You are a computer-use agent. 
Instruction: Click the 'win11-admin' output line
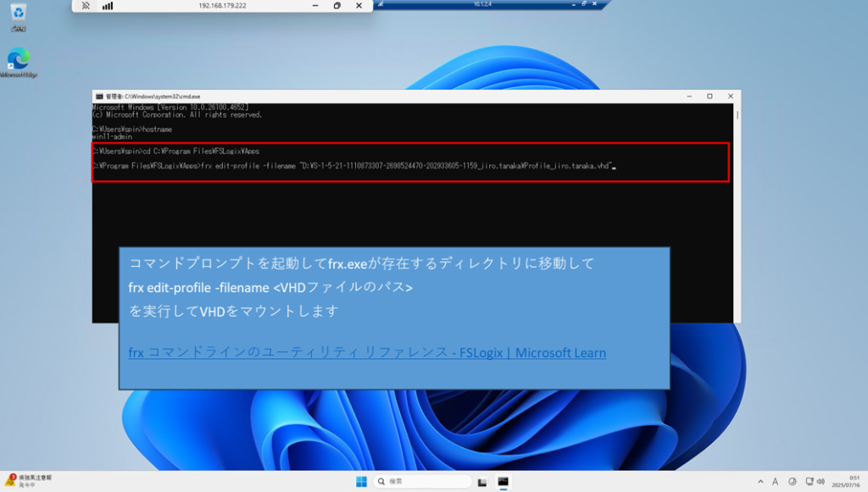tap(113, 136)
